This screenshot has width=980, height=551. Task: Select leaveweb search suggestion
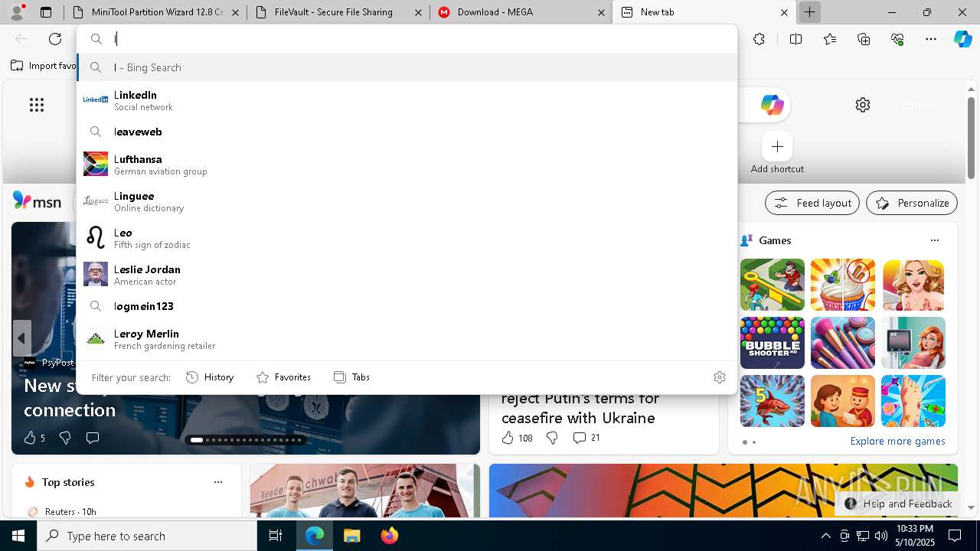point(407,132)
